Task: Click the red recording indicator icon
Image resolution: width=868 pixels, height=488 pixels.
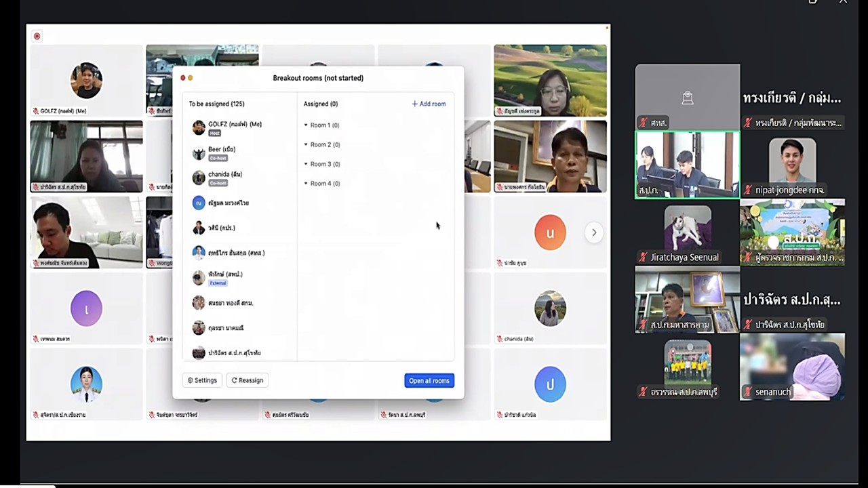Action: [x=37, y=36]
